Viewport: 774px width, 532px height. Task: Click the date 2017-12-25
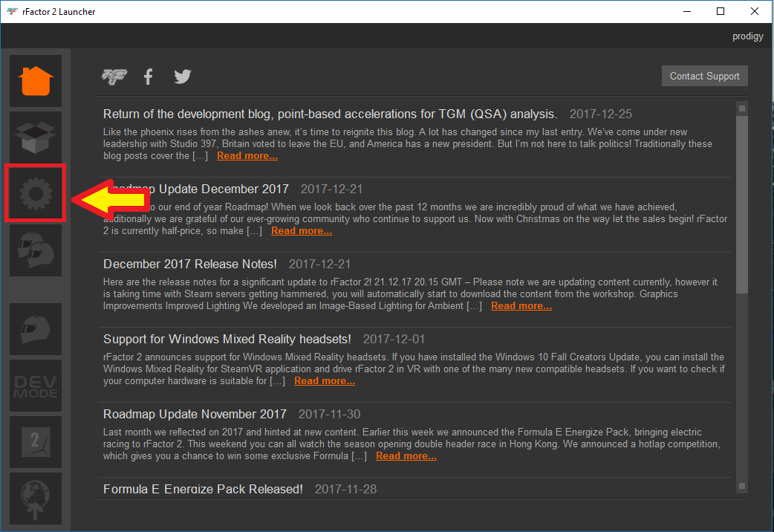coord(601,114)
